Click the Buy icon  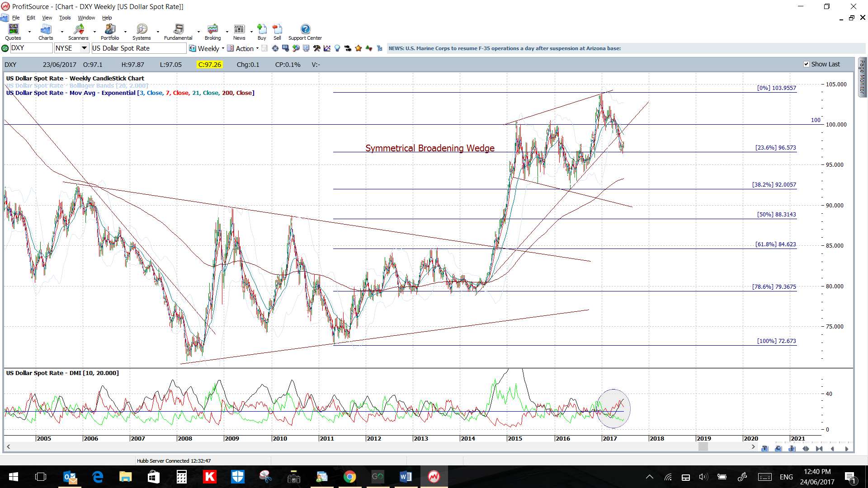pyautogui.click(x=262, y=32)
